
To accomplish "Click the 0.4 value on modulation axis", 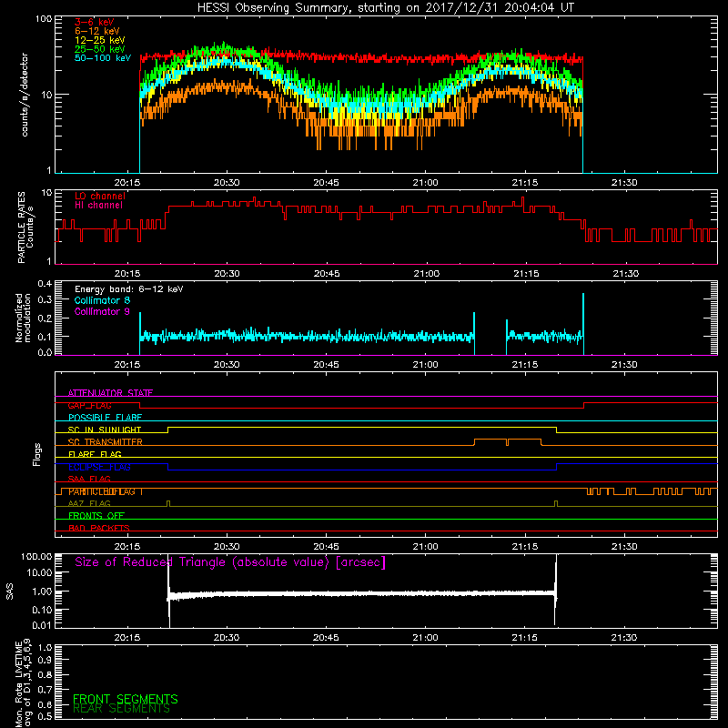I will point(45,284).
